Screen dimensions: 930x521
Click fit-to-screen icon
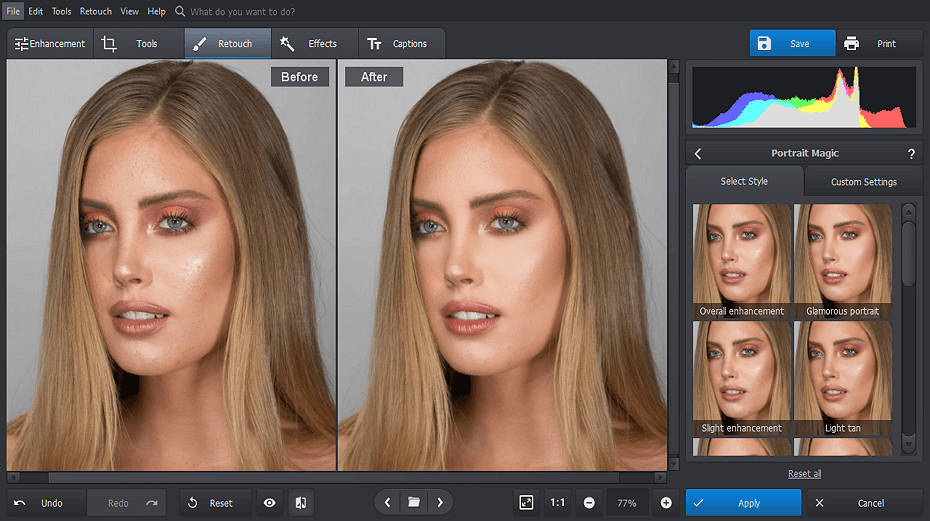[526, 503]
